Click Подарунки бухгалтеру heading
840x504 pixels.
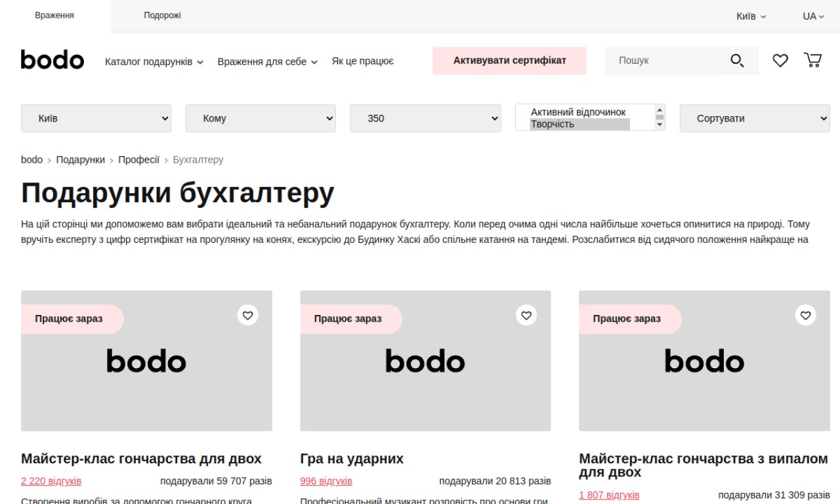click(178, 193)
